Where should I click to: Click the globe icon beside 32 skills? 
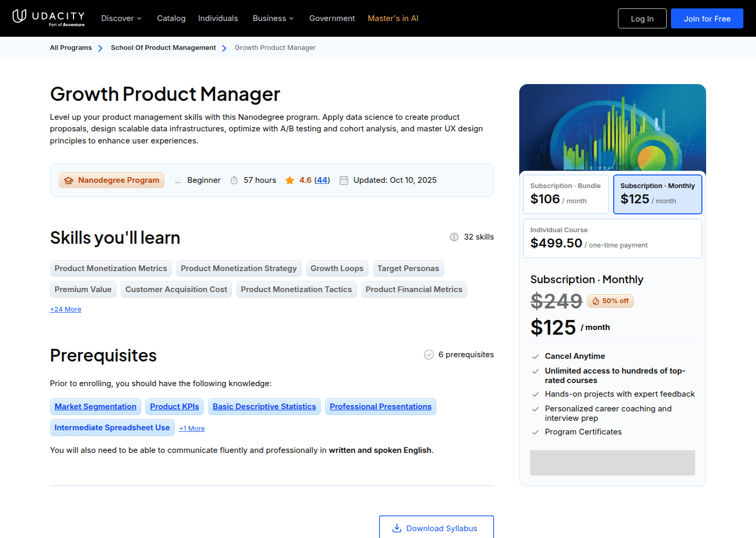click(454, 237)
